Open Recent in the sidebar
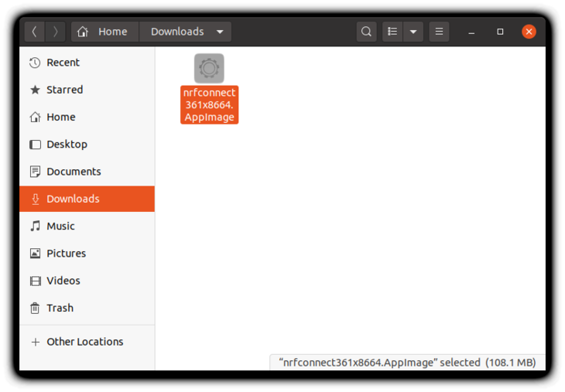This screenshot has width=565, height=392. 87,63
